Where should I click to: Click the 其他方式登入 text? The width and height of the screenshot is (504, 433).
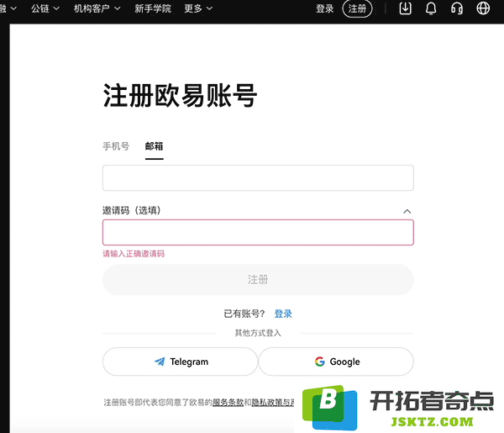click(258, 333)
